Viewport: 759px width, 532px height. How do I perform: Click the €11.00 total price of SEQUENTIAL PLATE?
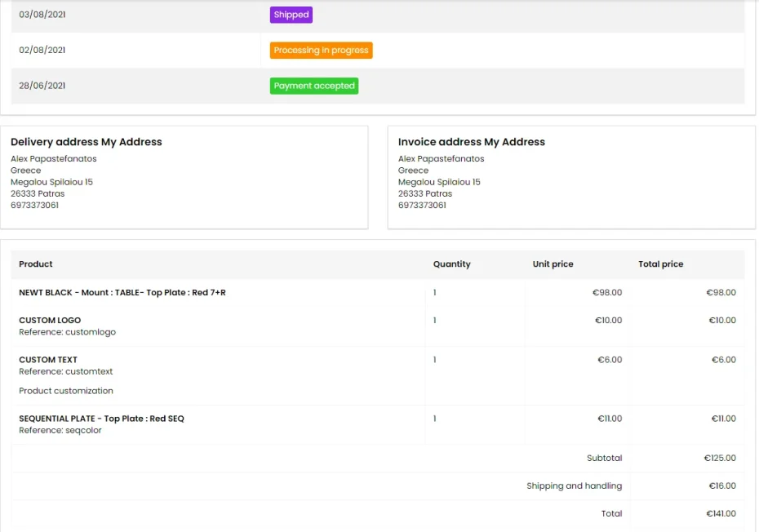(x=724, y=419)
